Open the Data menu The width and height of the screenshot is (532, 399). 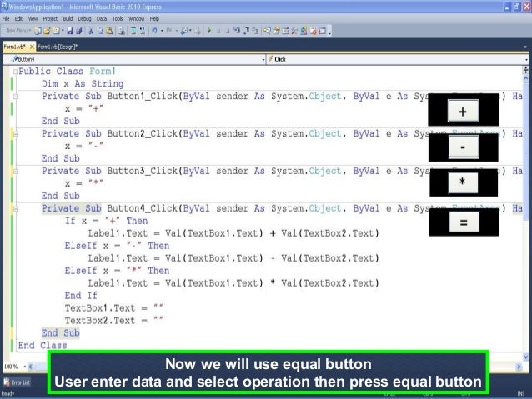pos(102,19)
